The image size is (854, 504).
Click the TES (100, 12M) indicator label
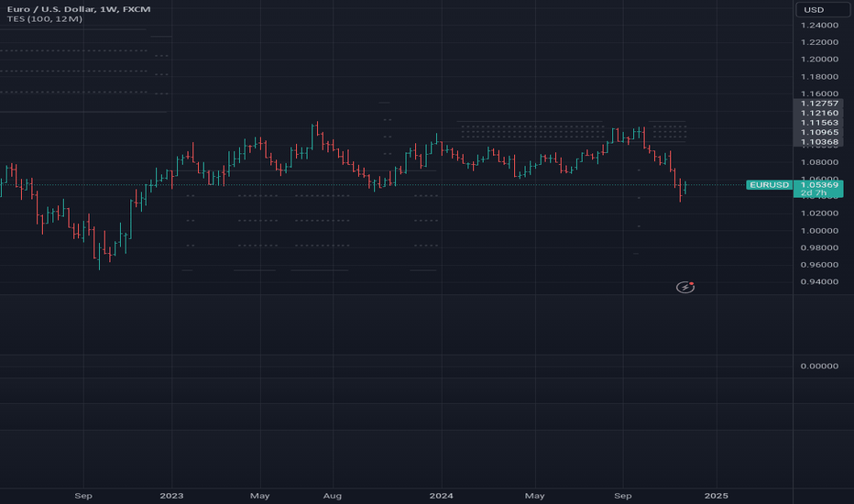coord(45,19)
